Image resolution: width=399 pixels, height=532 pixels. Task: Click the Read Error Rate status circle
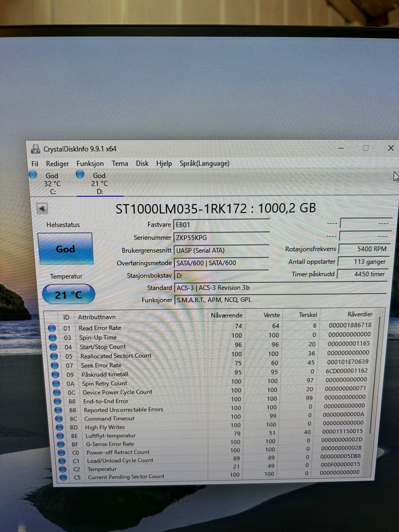[x=52, y=328]
